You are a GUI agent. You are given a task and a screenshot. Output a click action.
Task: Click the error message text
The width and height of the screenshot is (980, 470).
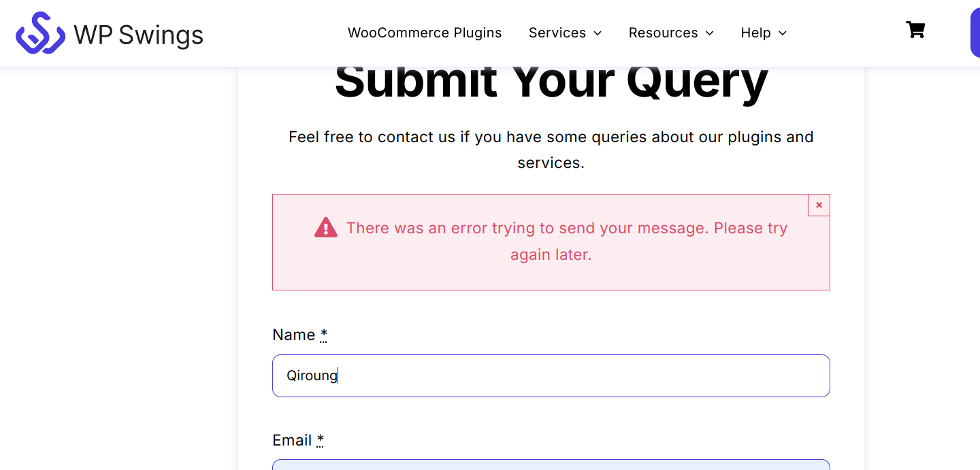pos(567,241)
